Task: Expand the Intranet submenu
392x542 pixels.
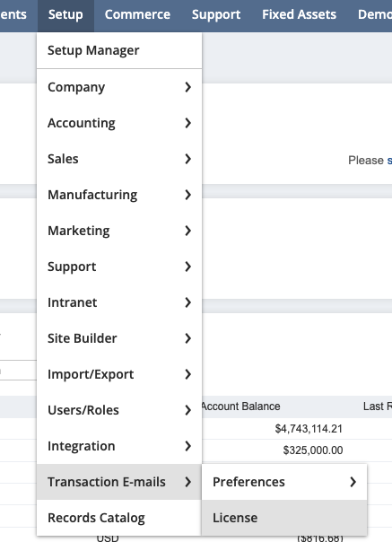Action: pyautogui.click(x=119, y=302)
